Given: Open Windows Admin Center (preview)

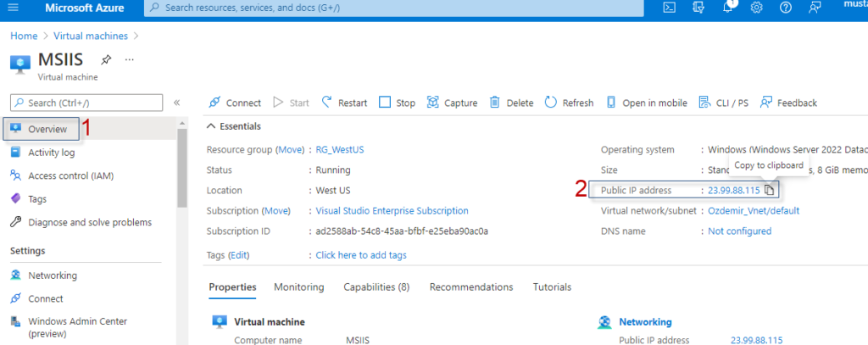Looking at the screenshot, I should [77, 327].
